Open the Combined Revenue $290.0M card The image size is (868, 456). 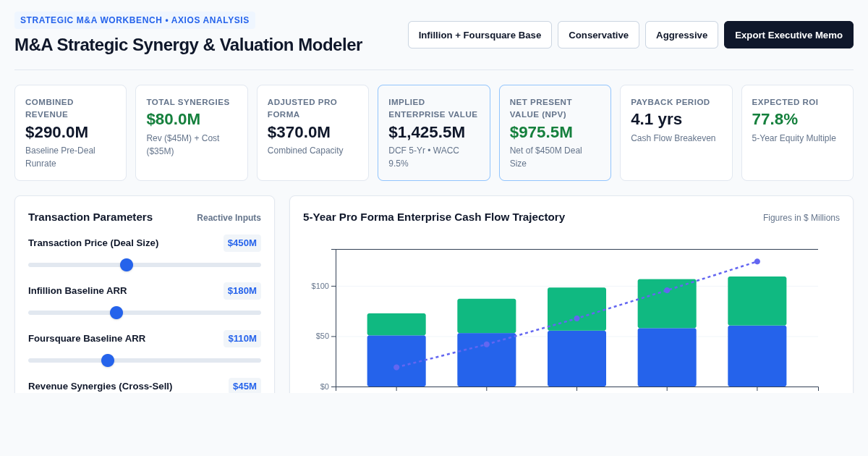(70, 132)
